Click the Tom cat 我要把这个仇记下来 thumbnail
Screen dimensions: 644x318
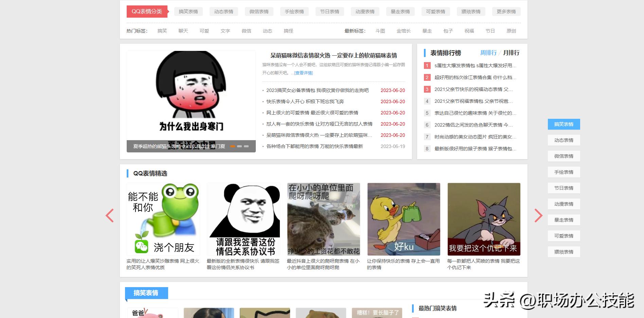tap(484, 219)
